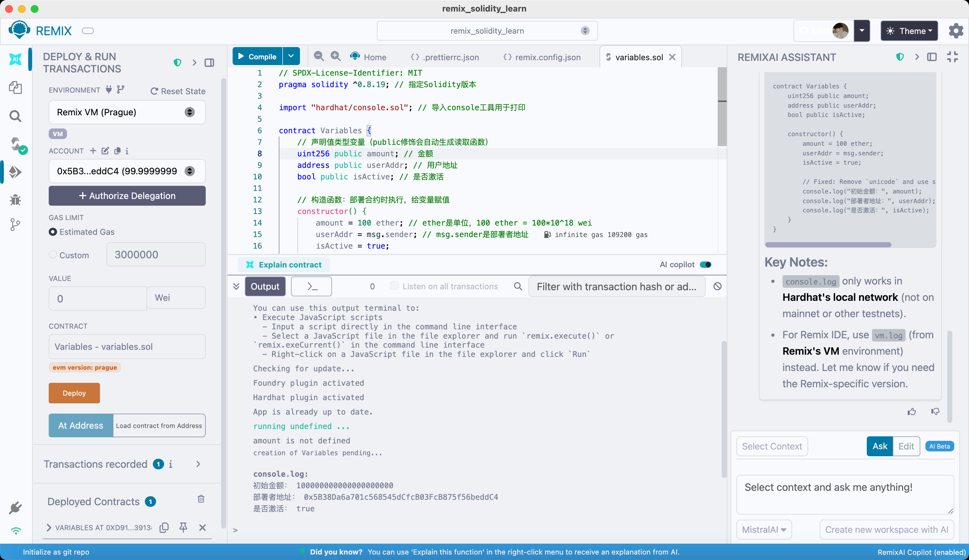Screen dimensions: 969x560
Task: Open the MistralAI model dropdown
Action: point(764,529)
